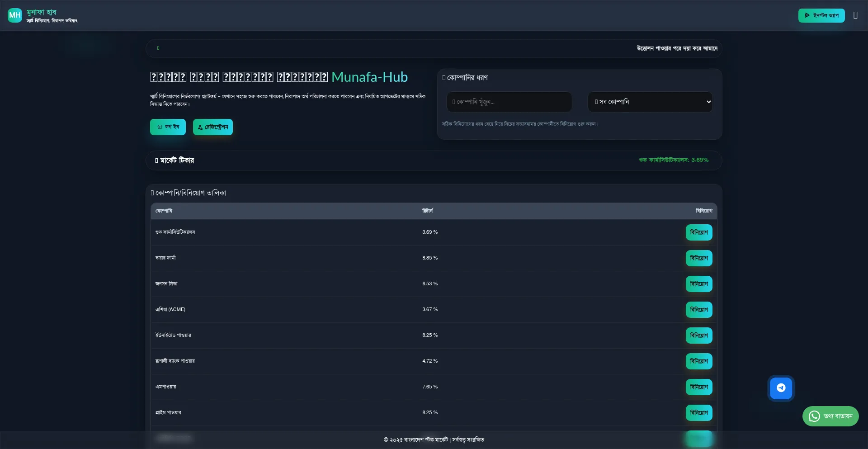Invest in শুভ ফার্মাসিউটিক্যালস row
Viewport: 868px width, 449px height.
pyautogui.click(x=698, y=232)
